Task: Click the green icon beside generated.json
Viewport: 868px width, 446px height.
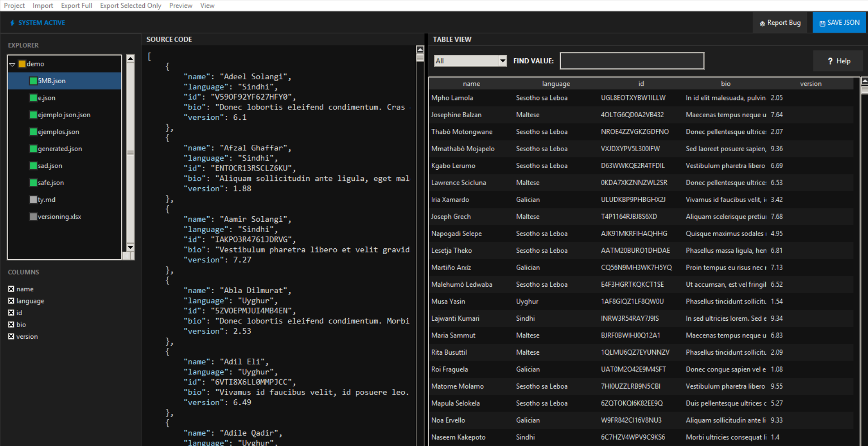Action: (33, 149)
